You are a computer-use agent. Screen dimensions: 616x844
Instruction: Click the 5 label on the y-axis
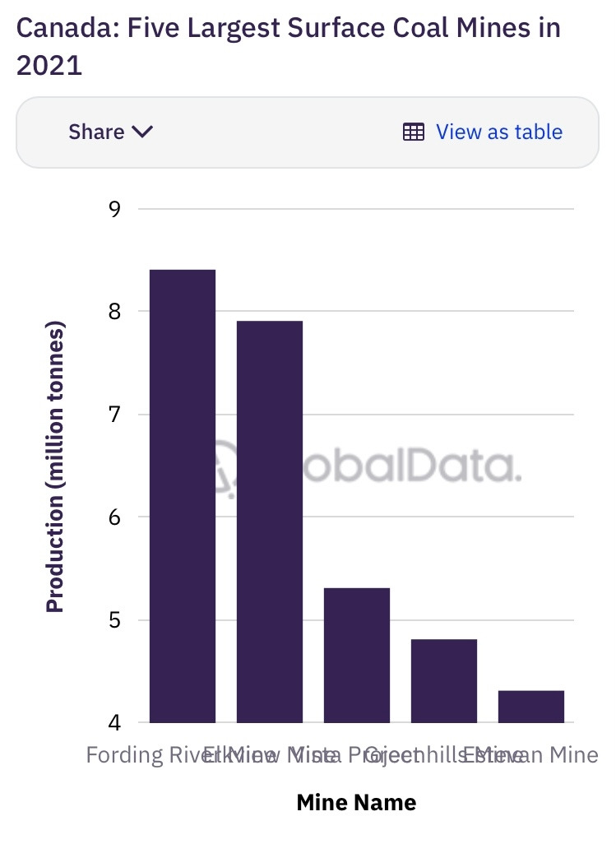pyautogui.click(x=114, y=620)
